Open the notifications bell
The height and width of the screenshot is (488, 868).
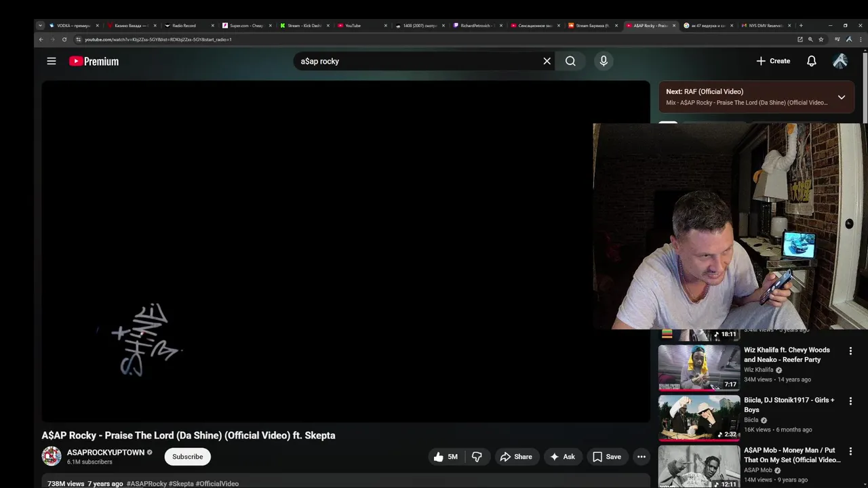coord(811,61)
